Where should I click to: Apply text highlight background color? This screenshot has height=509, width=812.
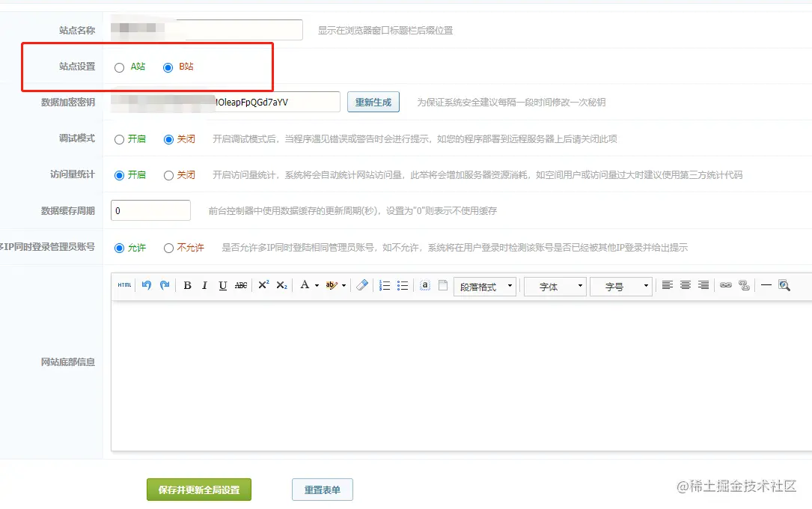[332, 285]
